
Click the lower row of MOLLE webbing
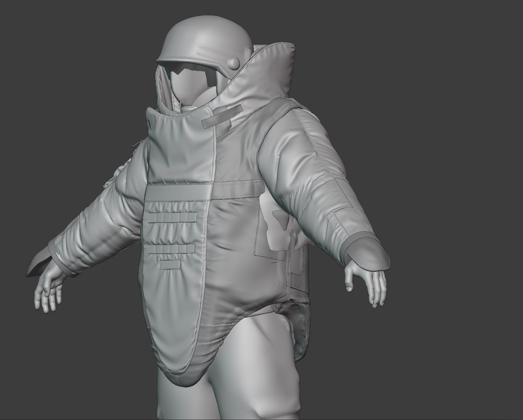point(171,248)
